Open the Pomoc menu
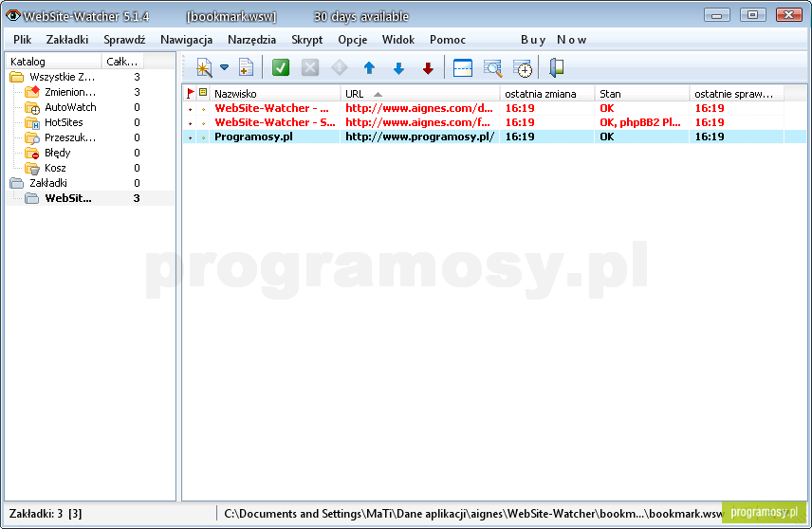The height and width of the screenshot is (529, 812). click(x=448, y=40)
